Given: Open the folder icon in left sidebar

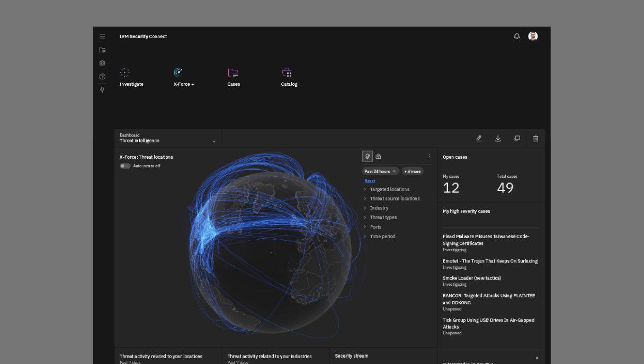Looking at the screenshot, I should point(102,50).
